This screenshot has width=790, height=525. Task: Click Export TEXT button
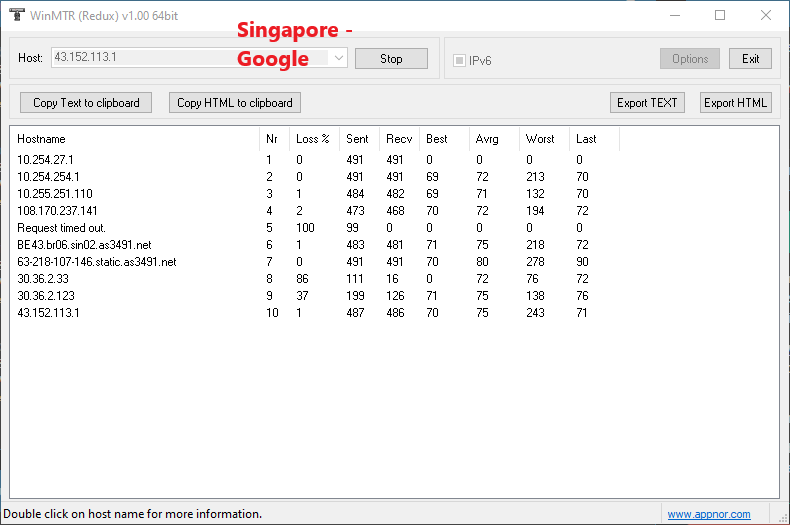[647, 103]
